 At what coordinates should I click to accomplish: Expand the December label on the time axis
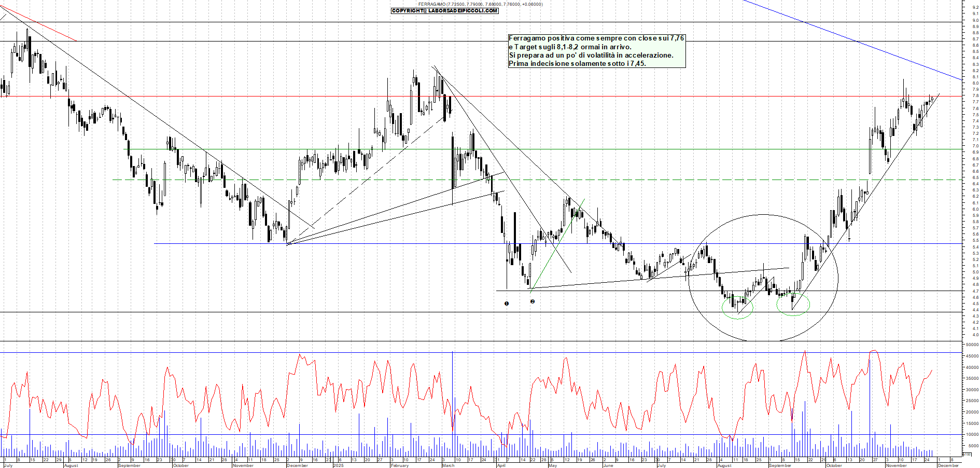pyautogui.click(x=297, y=465)
